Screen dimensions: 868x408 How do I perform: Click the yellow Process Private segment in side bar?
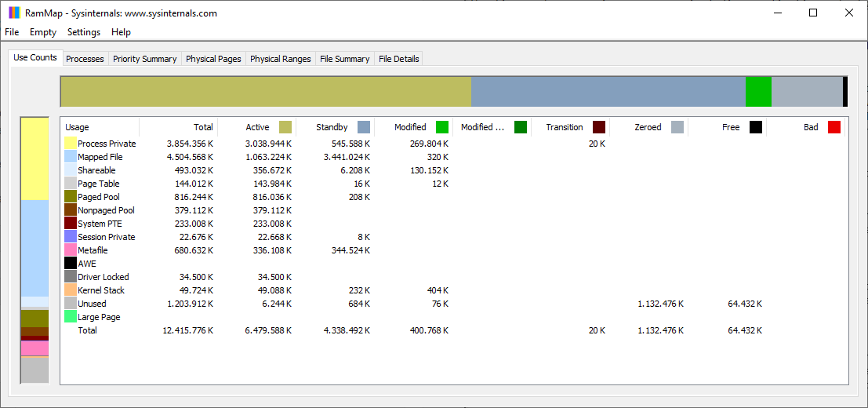click(x=35, y=158)
